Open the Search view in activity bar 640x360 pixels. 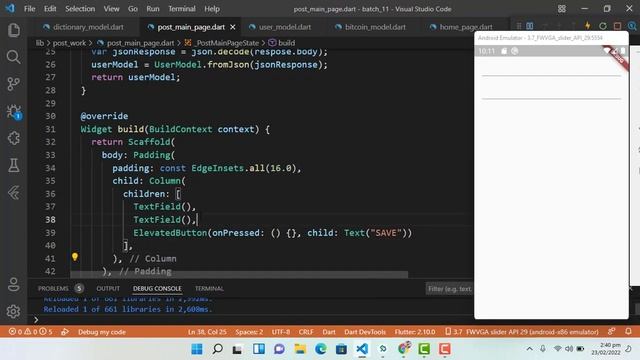tap(13, 57)
